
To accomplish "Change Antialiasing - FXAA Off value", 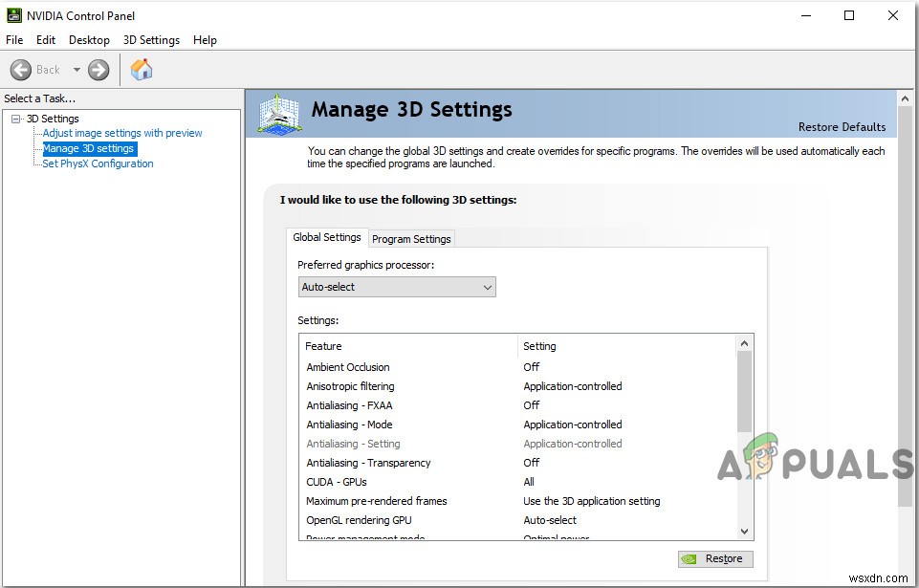I will (531, 405).
